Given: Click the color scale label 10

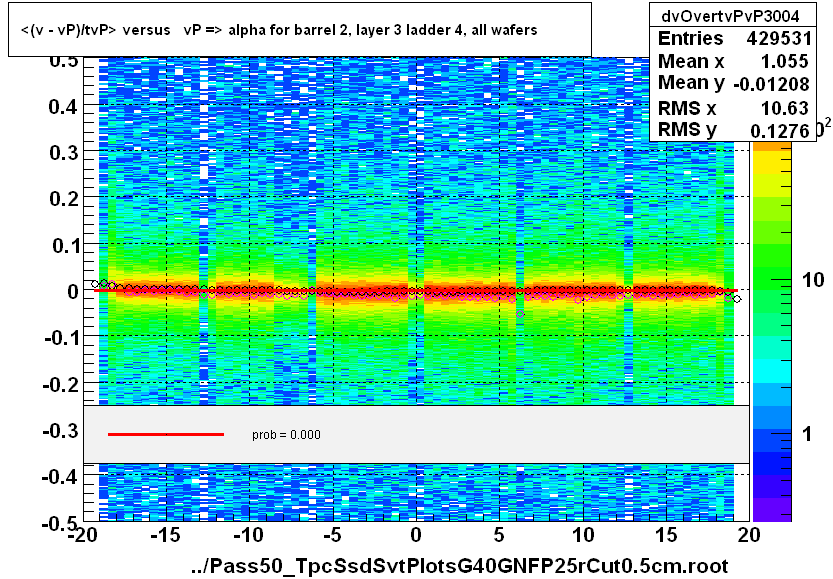Looking at the screenshot, I should (x=812, y=279).
